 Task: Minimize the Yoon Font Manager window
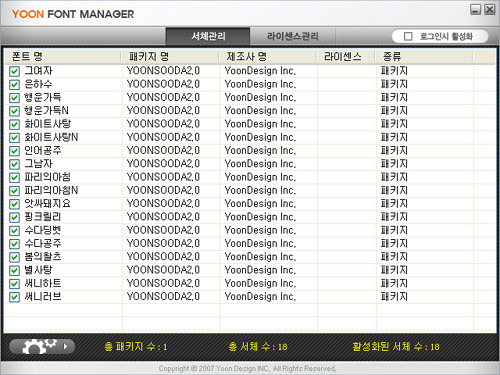(475, 10)
